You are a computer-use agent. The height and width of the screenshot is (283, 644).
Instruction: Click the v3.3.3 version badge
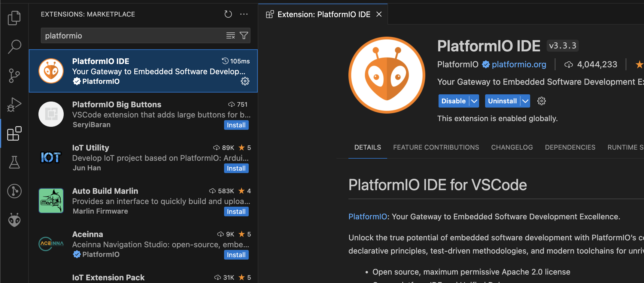pos(563,46)
